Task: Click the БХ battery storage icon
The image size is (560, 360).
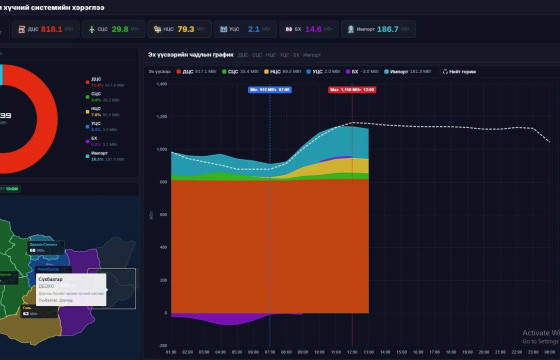Action: (289, 29)
